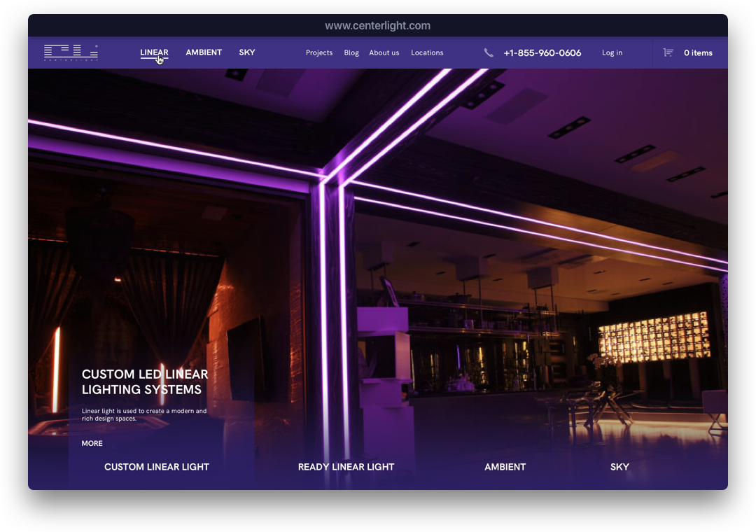Call the +1-855-960-0606 phone number link
This screenshot has height=532, width=756.
pyautogui.click(x=542, y=52)
